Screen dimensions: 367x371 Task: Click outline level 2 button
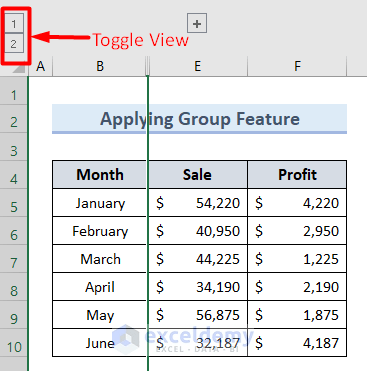[13, 43]
